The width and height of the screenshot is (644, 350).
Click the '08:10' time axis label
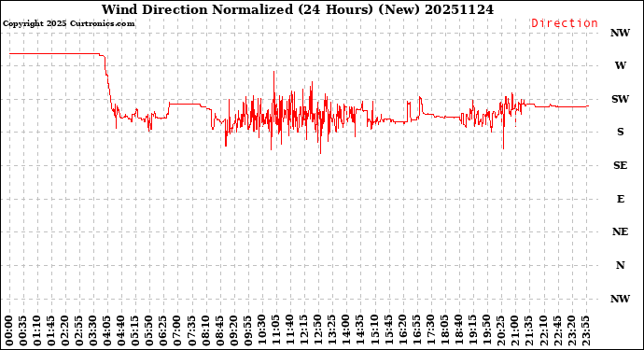point(205,331)
